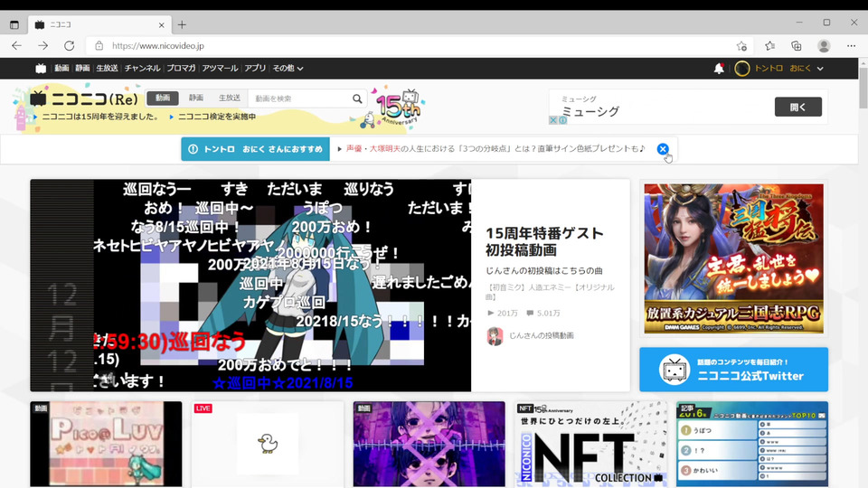This screenshot has width=868, height=488.
Task: Click the ニコニコ(Re) logo
Action: (84, 99)
